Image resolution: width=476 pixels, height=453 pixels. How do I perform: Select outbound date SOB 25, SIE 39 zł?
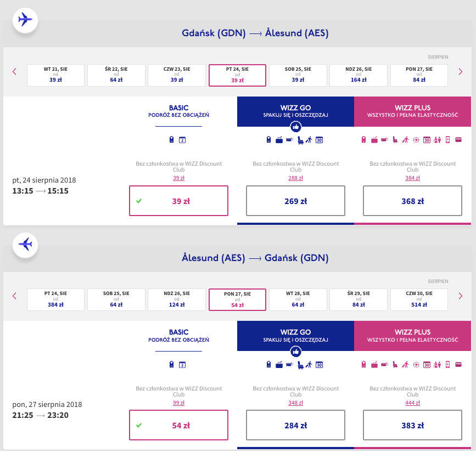point(298,75)
